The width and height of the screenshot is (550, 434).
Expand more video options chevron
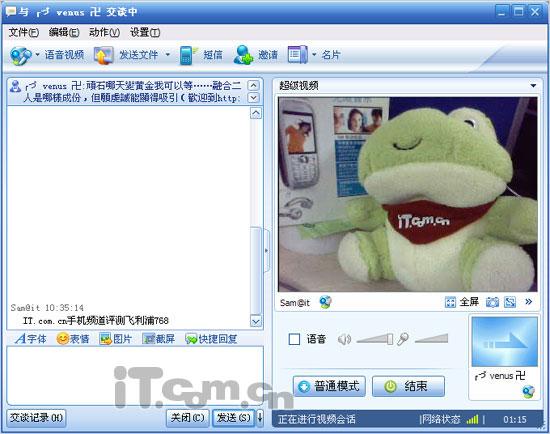coord(528,302)
